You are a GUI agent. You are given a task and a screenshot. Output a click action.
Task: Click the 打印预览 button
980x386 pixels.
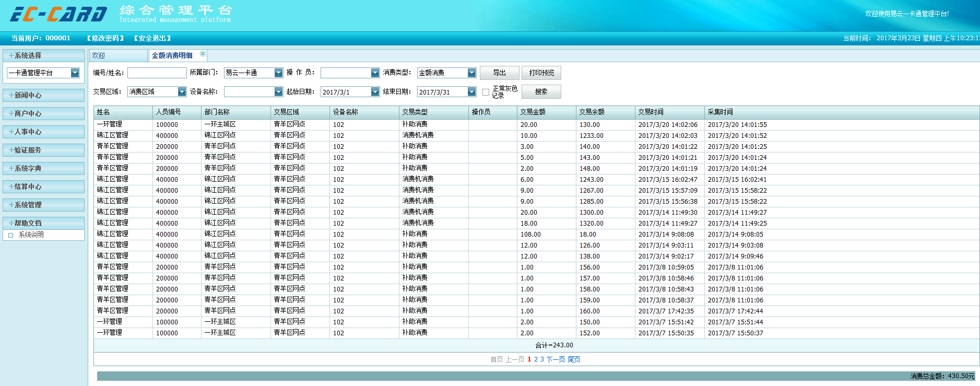pyautogui.click(x=541, y=73)
